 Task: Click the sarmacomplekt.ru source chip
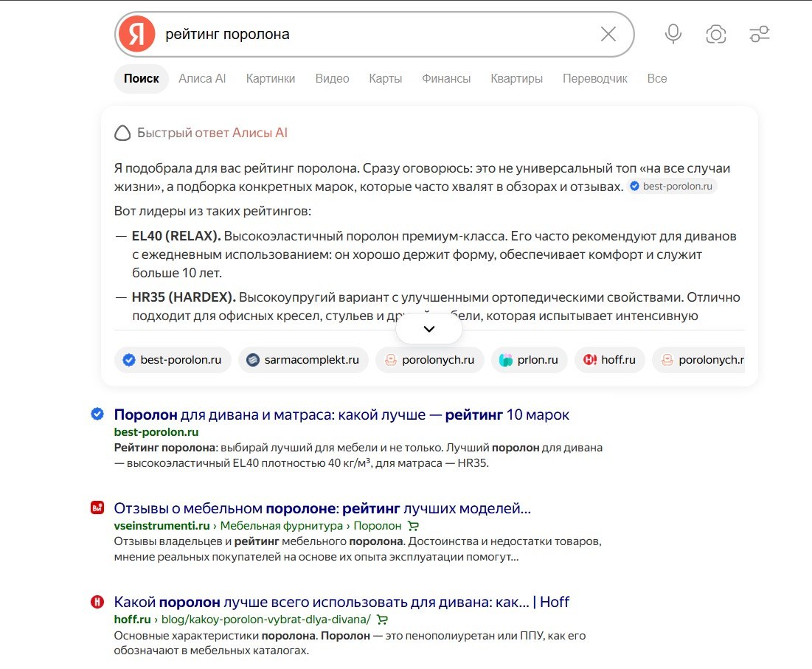pyautogui.click(x=303, y=360)
